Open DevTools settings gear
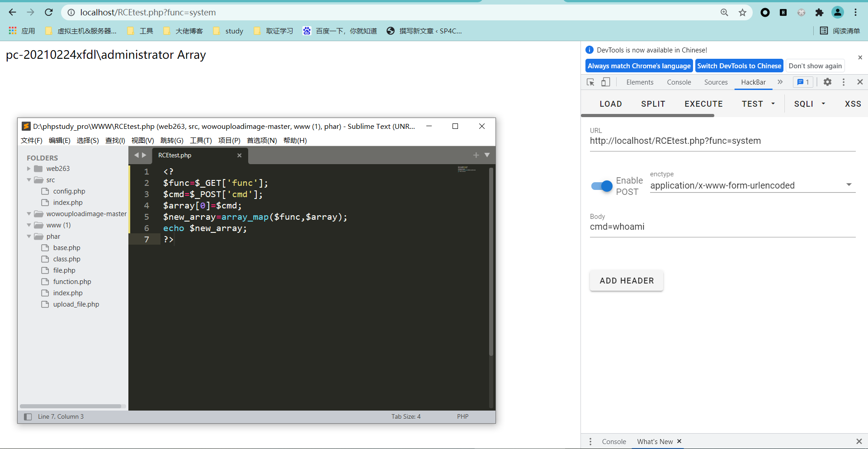The height and width of the screenshot is (449, 868). 827,82
